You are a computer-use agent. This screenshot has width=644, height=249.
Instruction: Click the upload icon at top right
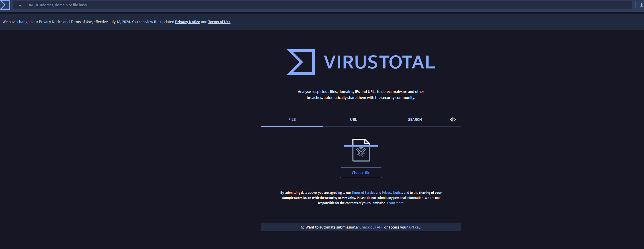(x=641, y=5)
